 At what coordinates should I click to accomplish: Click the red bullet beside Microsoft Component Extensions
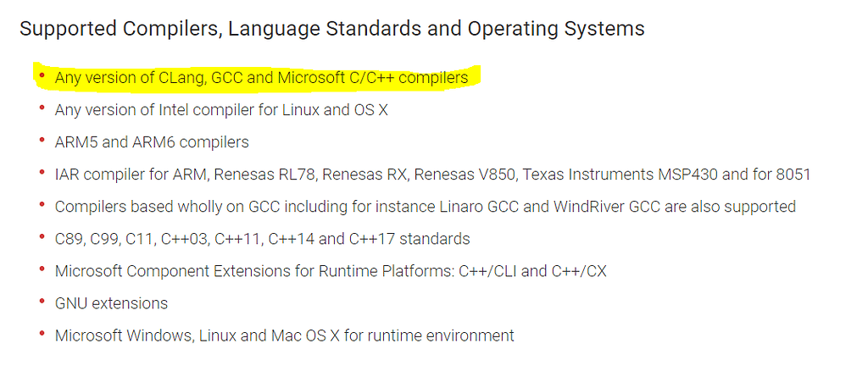(42, 268)
